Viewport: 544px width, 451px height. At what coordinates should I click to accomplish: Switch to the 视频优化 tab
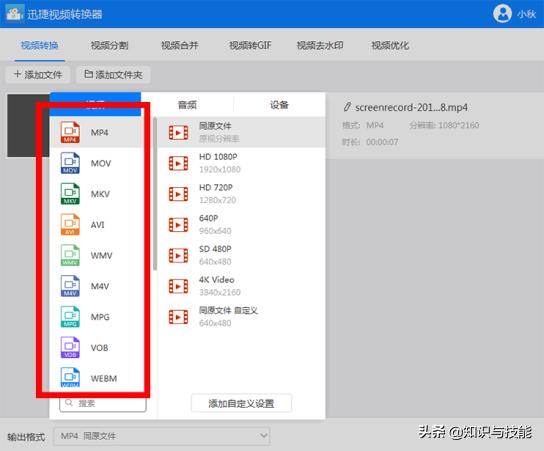tap(390, 45)
